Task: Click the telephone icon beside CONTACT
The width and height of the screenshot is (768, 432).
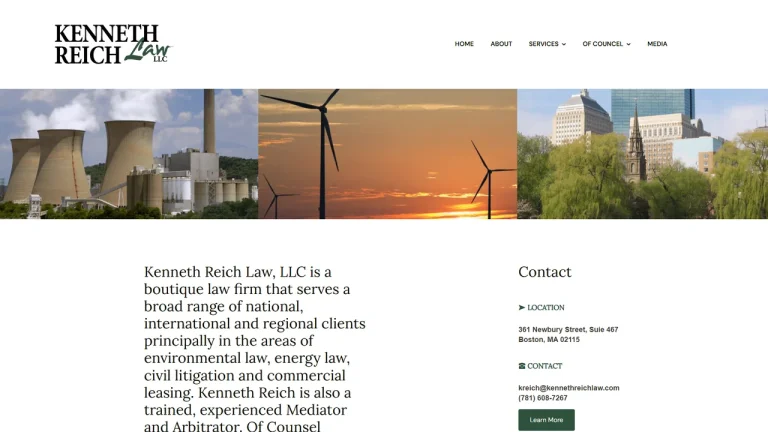Action: coord(522,366)
